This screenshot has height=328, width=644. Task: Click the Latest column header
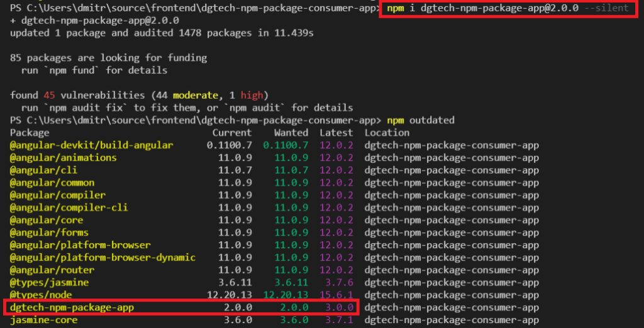[336, 133]
